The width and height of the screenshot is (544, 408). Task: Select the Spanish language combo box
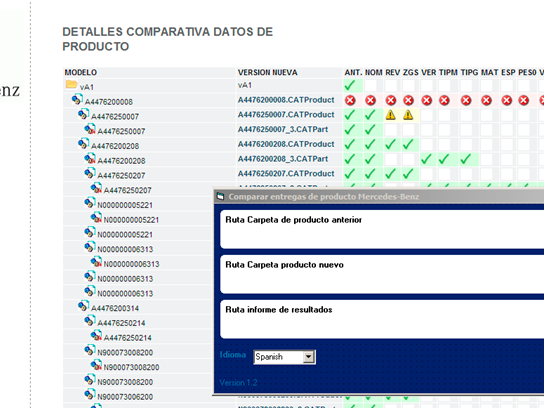coord(284,357)
